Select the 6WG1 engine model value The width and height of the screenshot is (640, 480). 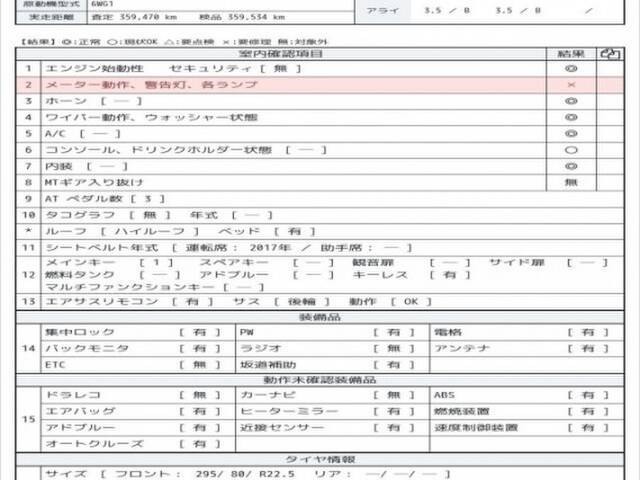[x=102, y=4]
